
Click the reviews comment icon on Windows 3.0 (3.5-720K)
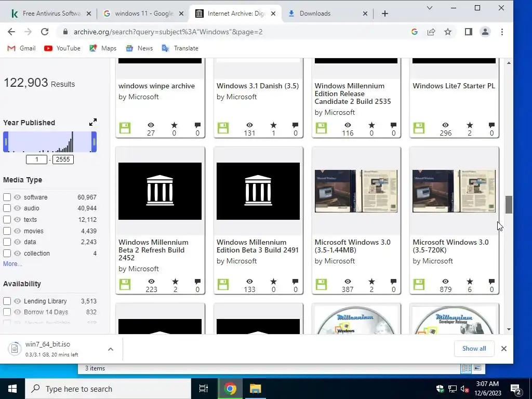click(x=491, y=282)
